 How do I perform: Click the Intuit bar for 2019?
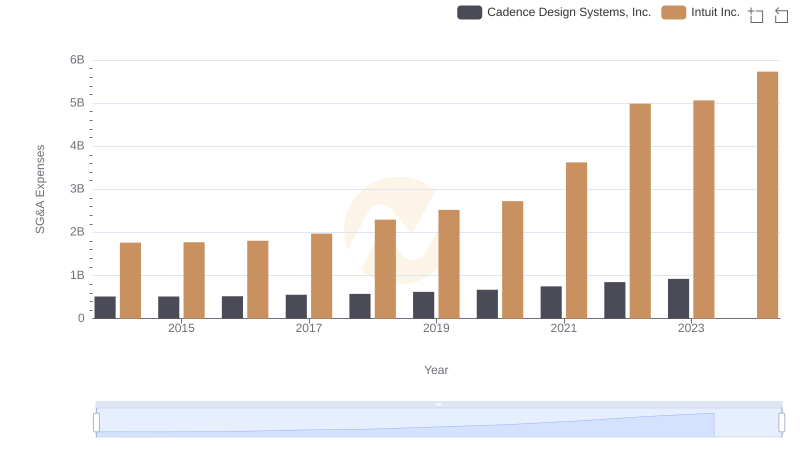449,264
